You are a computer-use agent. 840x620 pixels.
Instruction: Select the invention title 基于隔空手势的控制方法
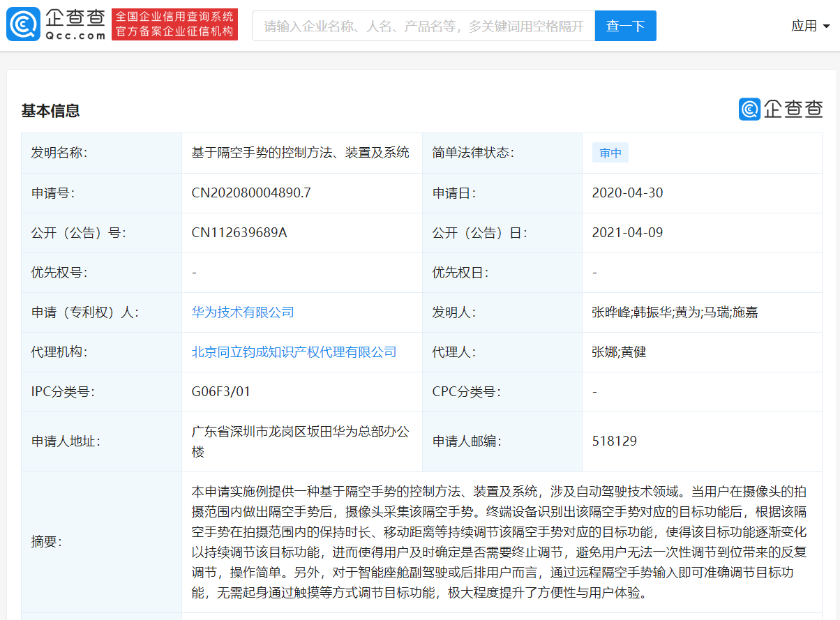click(x=300, y=153)
